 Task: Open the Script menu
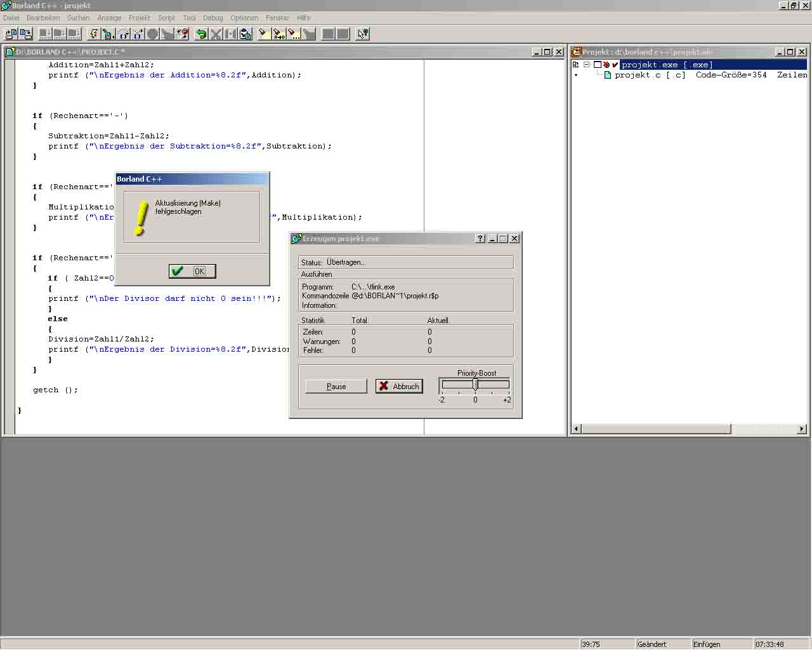167,18
